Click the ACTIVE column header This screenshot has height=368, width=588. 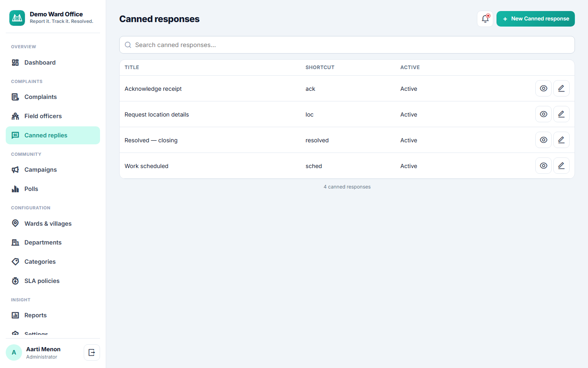pyautogui.click(x=410, y=67)
